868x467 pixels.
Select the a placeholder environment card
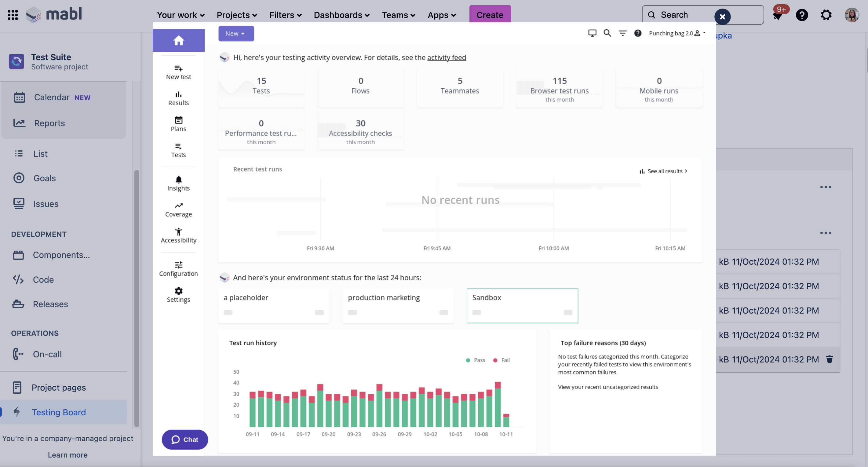point(274,306)
